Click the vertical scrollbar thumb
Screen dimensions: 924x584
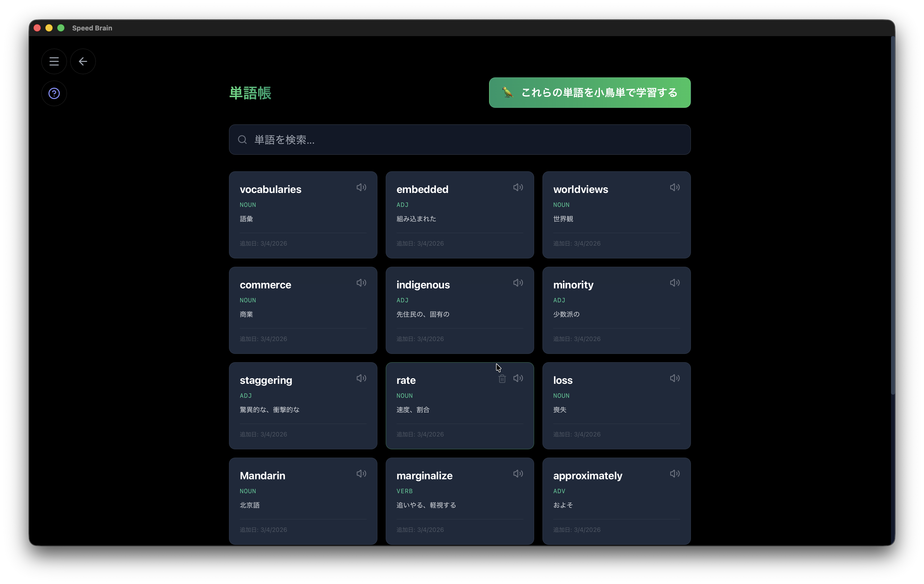click(893, 215)
